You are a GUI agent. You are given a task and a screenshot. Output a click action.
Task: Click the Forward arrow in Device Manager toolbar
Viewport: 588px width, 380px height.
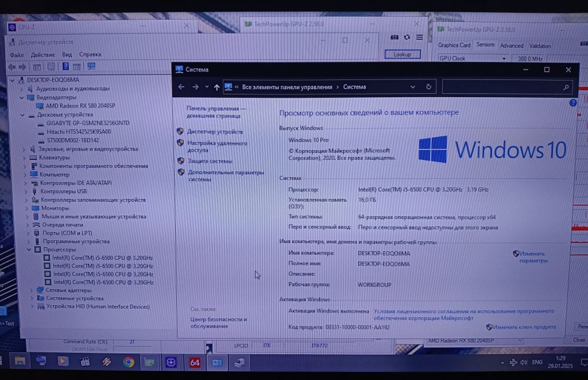point(22,67)
